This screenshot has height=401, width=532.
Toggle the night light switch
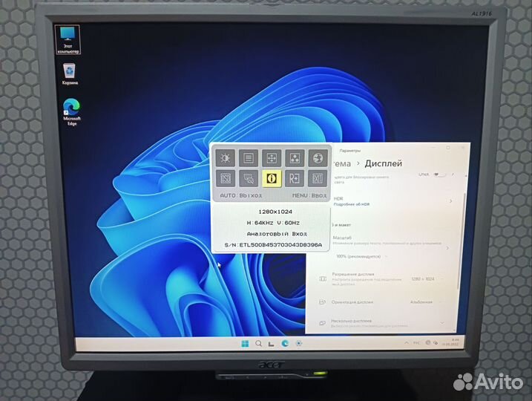[439, 175]
